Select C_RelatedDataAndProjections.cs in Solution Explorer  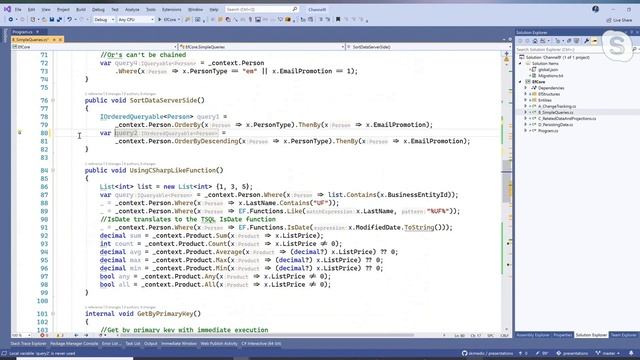click(567, 118)
